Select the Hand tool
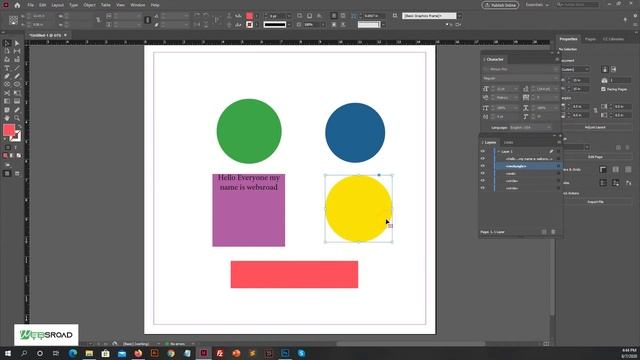This screenshot has width=640, height=360. click(x=7, y=118)
